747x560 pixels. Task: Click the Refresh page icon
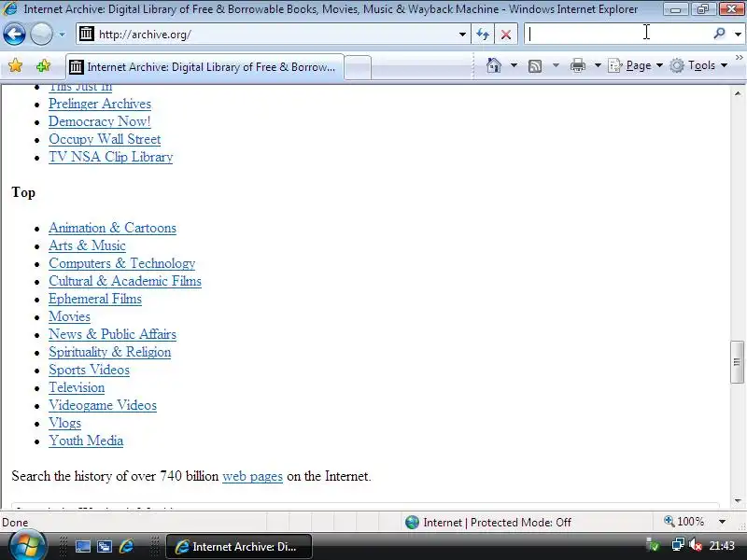tap(483, 35)
